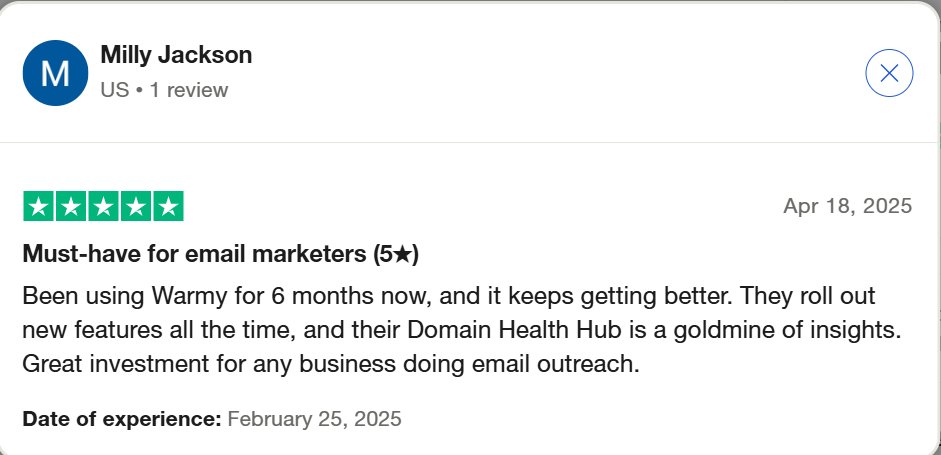Close the review popup with the X
This screenshot has height=455, width=941.
tap(889, 73)
